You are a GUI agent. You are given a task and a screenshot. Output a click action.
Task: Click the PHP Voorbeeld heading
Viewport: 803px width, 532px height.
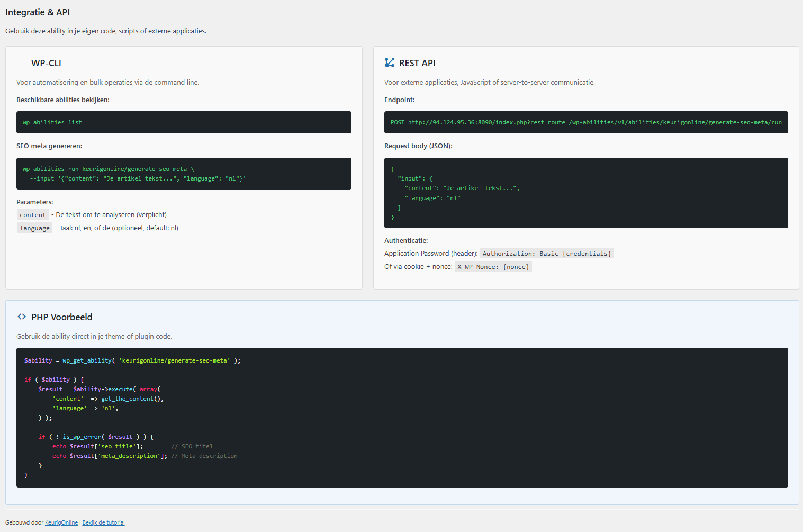(61, 317)
